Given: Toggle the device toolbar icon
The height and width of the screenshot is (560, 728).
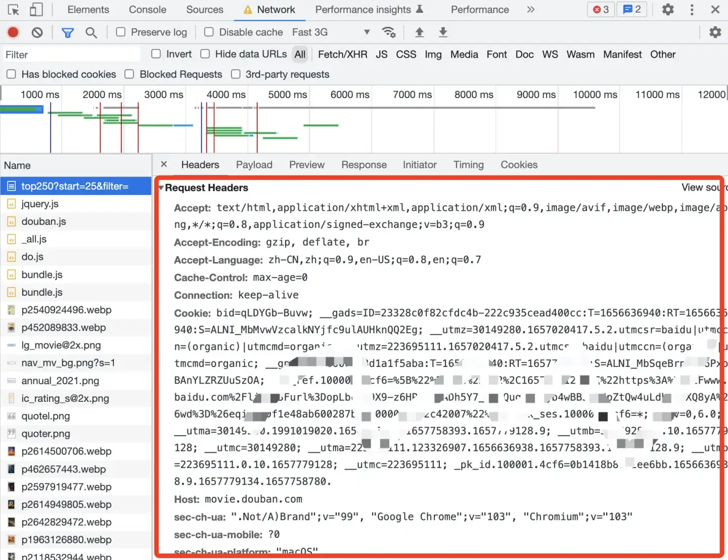Looking at the screenshot, I should [36, 10].
